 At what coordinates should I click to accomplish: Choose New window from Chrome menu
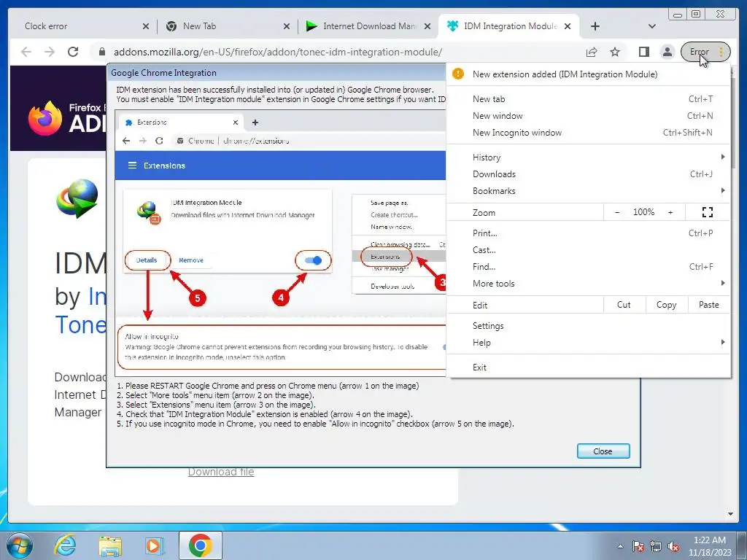(x=588, y=116)
